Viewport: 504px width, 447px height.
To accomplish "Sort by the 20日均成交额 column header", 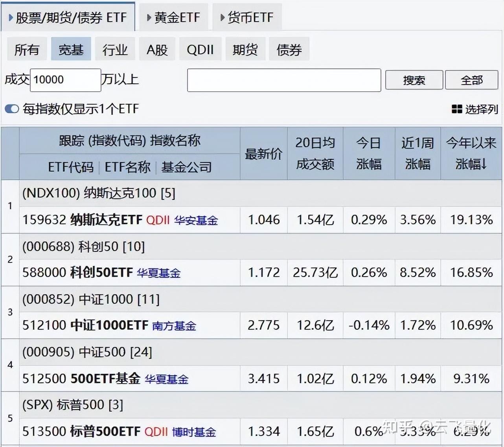I will [315, 153].
